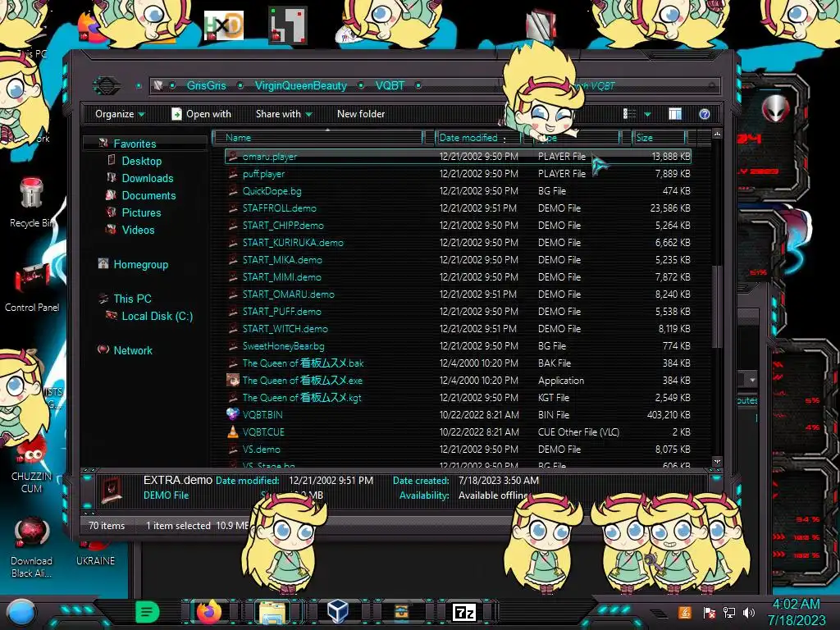Select The Queen of .bak file
Image resolution: width=840 pixels, height=630 pixels.
click(458, 363)
